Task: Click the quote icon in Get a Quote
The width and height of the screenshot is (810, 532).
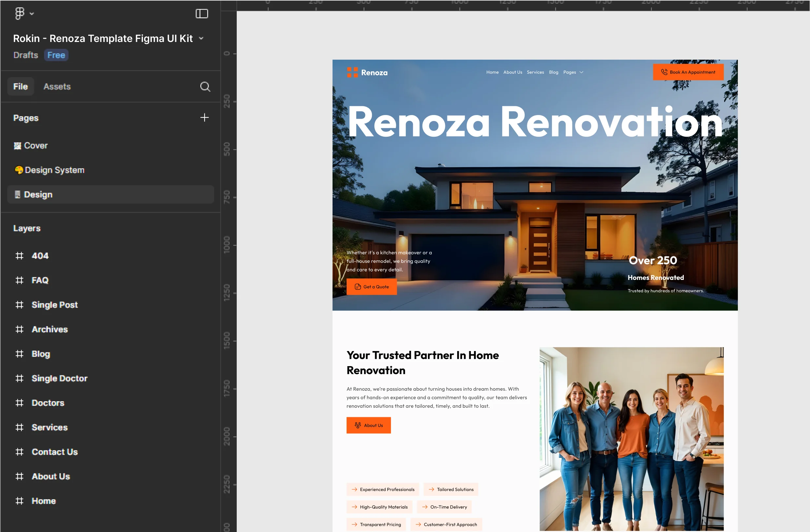Action: (358, 287)
